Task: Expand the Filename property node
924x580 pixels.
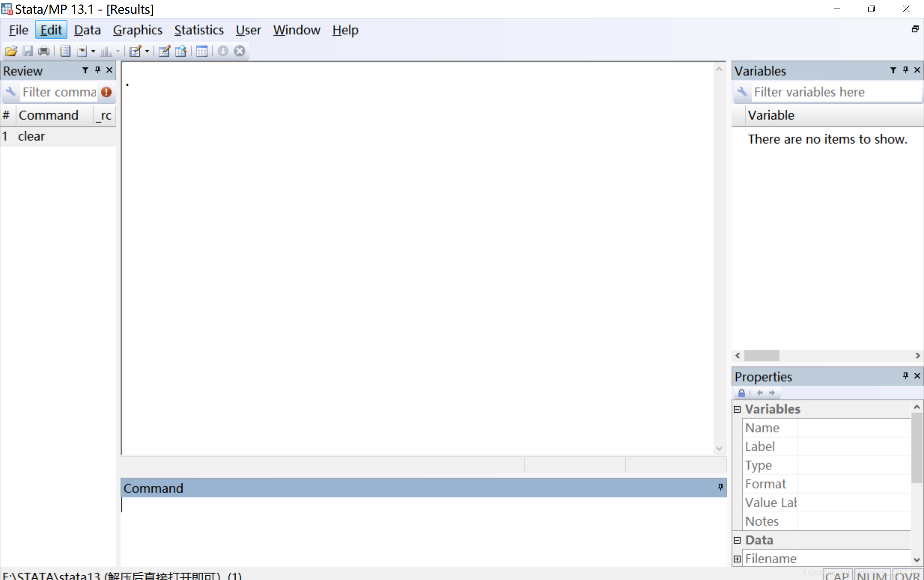Action: 737,559
